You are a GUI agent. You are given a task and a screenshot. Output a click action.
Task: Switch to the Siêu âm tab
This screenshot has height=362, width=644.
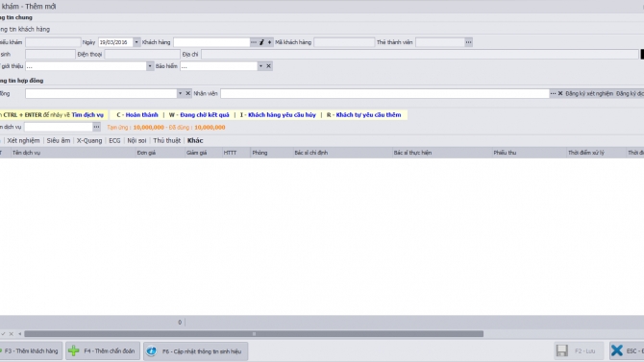pos(59,140)
